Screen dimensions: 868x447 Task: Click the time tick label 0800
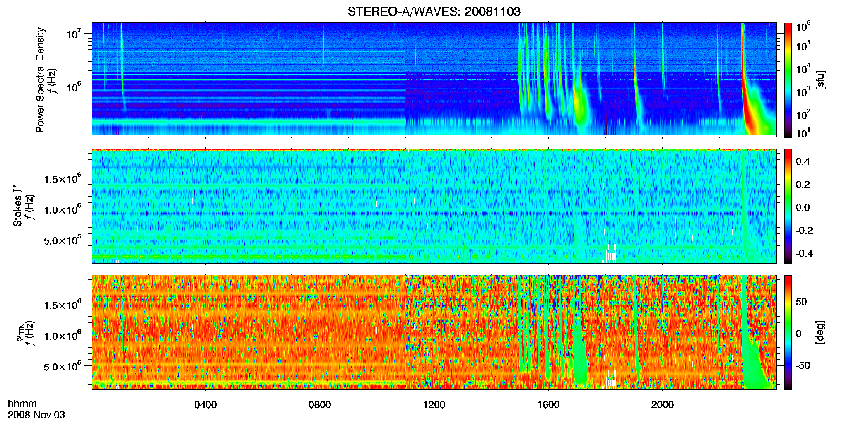click(x=320, y=405)
